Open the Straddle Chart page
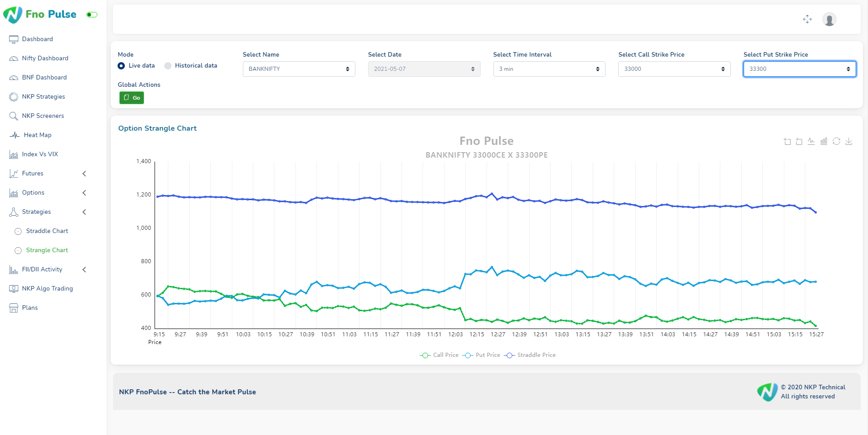 point(47,231)
